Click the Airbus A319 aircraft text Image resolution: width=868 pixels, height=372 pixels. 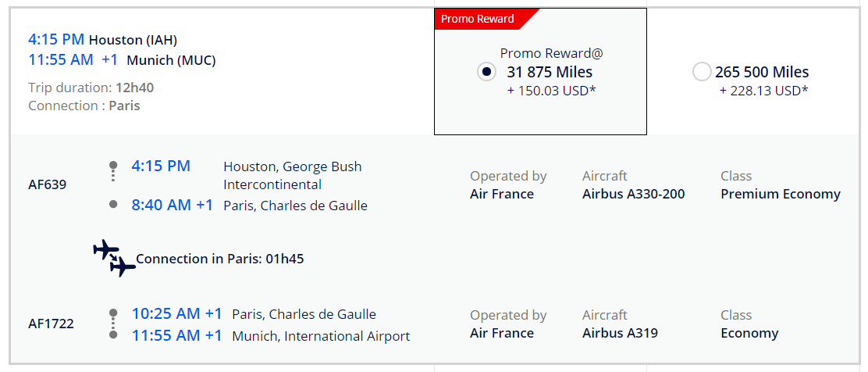(x=620, y=333)
